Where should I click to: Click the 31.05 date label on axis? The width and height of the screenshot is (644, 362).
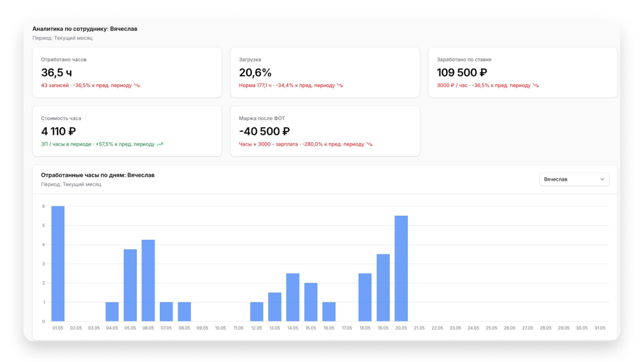(600, 328)
